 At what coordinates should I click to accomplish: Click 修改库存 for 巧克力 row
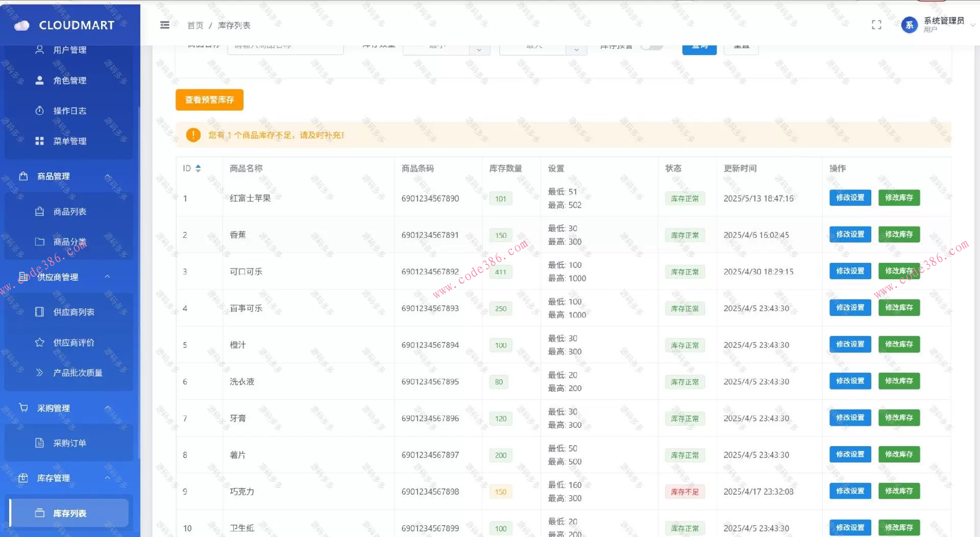pyautogui.click(x=898, y=491)
